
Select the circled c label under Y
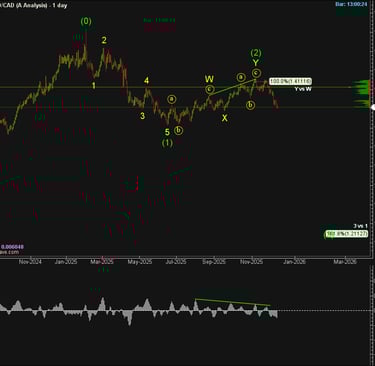point(256,73)
